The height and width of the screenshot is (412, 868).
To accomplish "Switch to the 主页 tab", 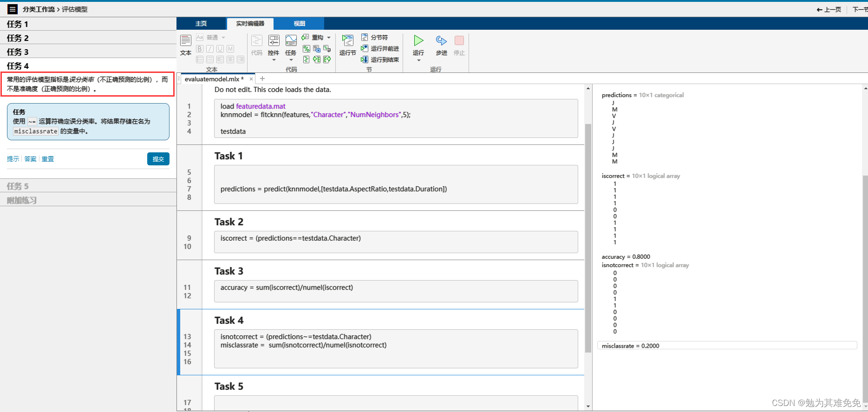I will (201, 23).
